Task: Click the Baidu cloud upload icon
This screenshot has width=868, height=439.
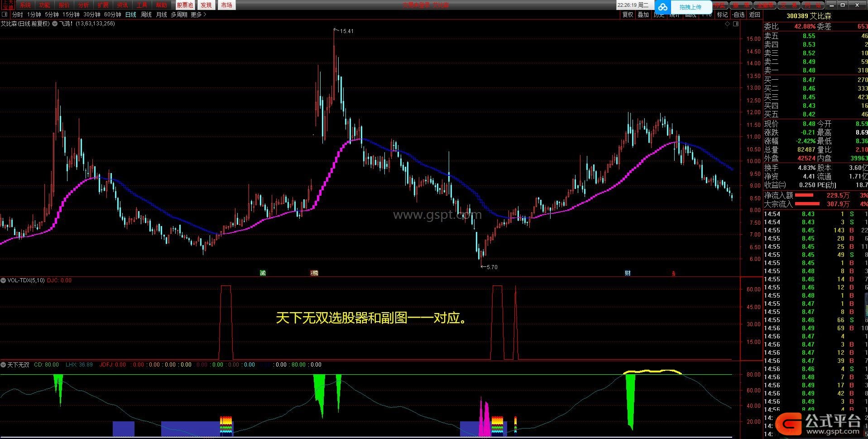Action: [663, 7]
